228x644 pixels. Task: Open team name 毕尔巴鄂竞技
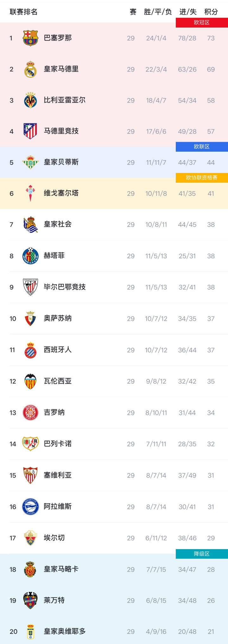click(x=65, y=287)
